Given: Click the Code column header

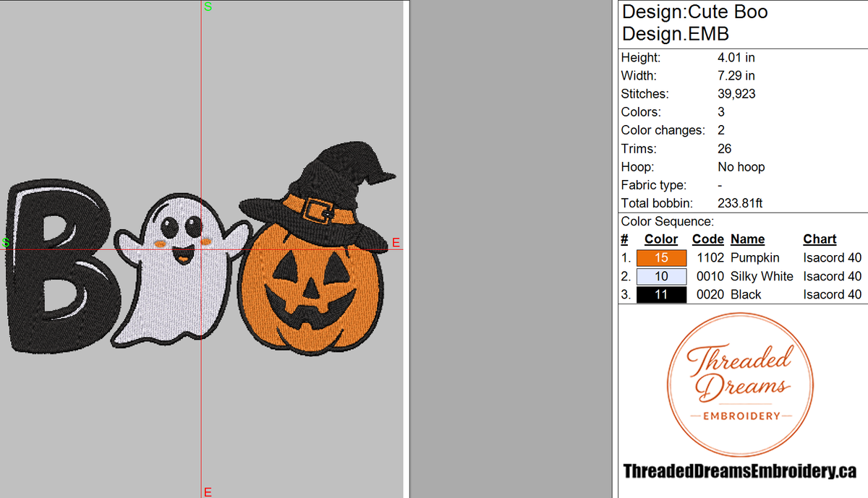Looking at the screenshot, I should (x=707, y=239).
